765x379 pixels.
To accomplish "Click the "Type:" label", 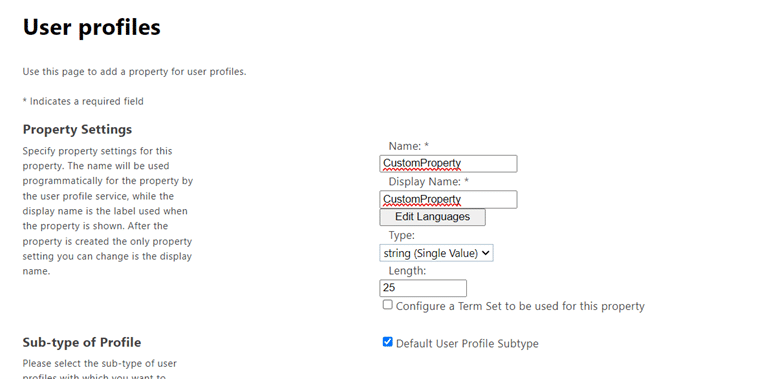I will 402,236.
